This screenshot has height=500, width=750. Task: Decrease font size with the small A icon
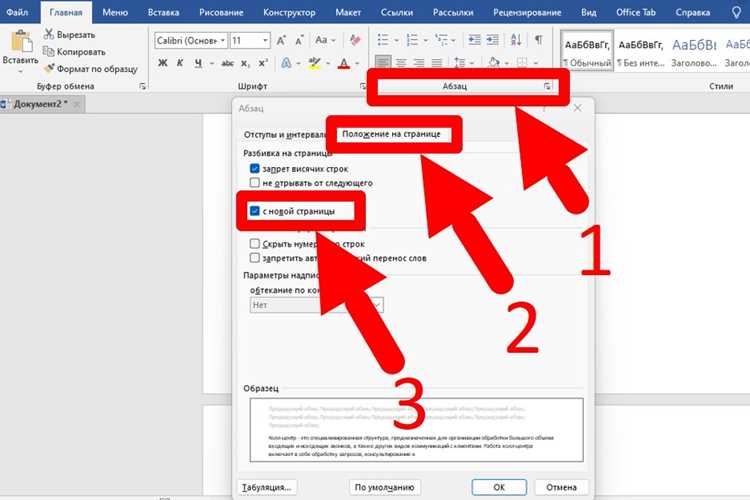[299, 41]
